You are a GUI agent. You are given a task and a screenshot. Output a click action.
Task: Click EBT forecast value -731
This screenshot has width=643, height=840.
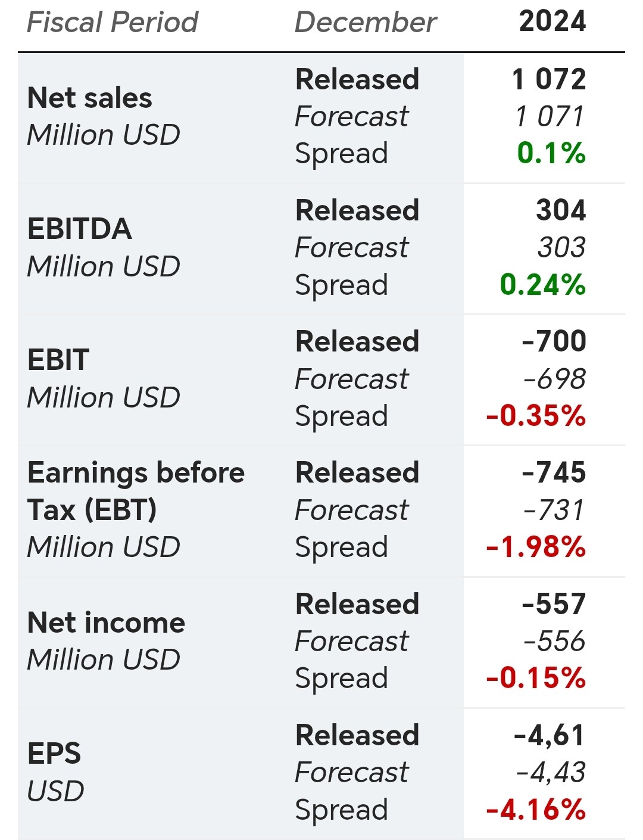[x=554, y=510]
